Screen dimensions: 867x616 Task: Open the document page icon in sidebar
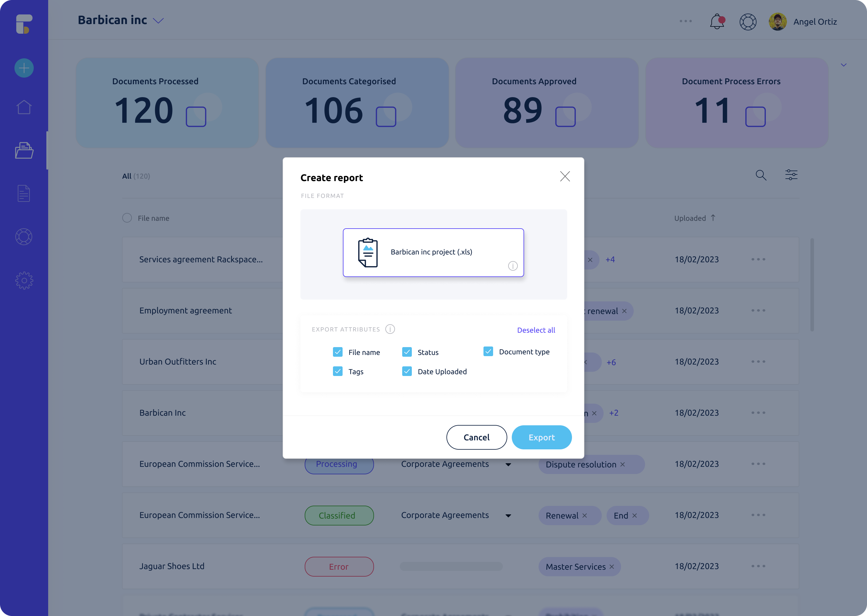(x=24, y=193)
